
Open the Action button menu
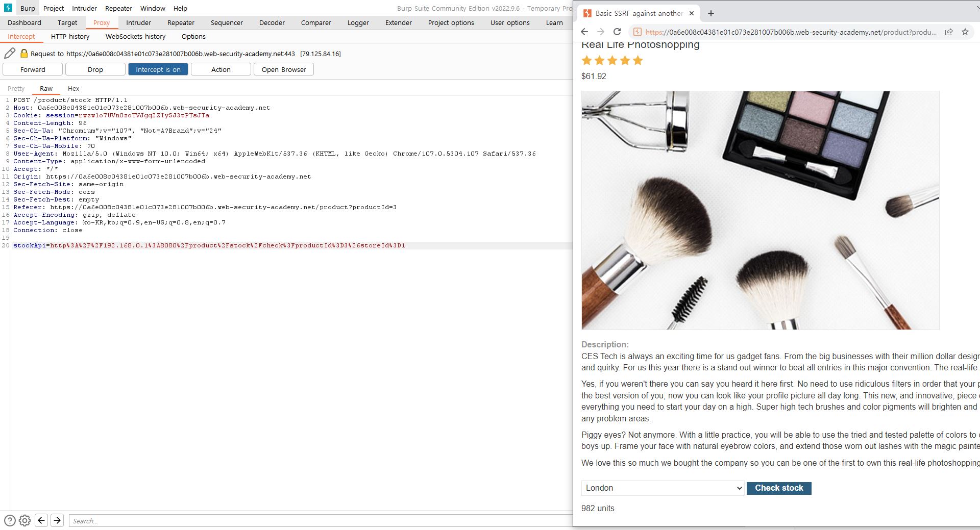(x=221, y=69)
